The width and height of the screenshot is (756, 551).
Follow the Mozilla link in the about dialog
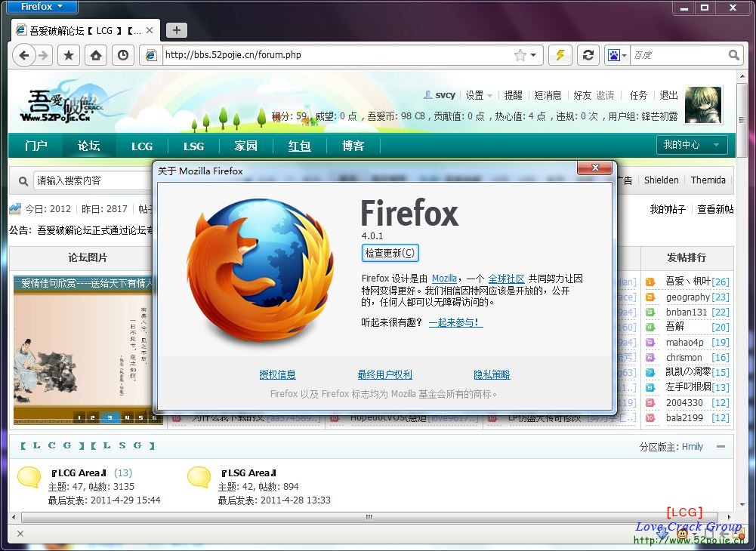[x=444, y=279]
